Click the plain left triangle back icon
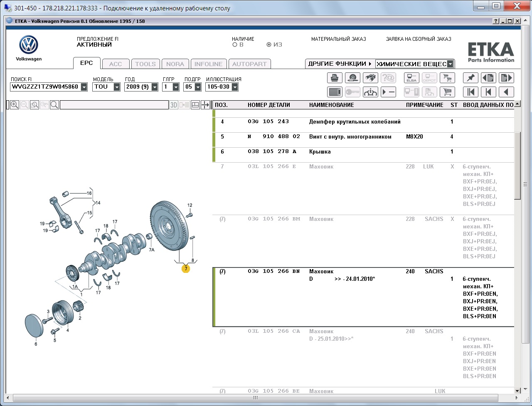The height and width of the screenshot is (406, 532). pyautogui.click(x=506, y=92)
